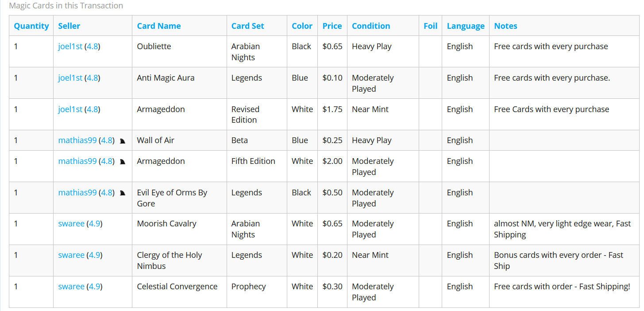Sort by Seller column header
The height and width of the screenshot is (311, 644).
pos(69,26)
